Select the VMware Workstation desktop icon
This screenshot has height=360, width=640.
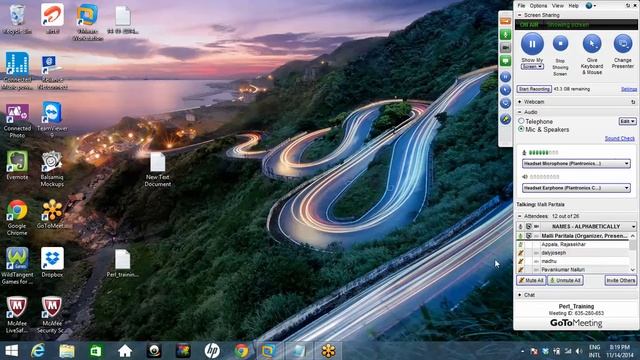pyautogui.click(x=87, y=22)
